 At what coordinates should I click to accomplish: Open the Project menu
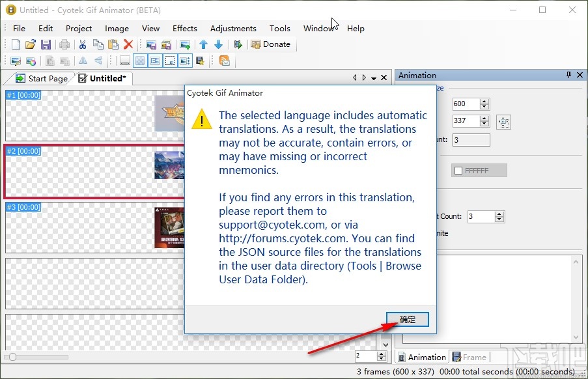[x=79, y=29]
